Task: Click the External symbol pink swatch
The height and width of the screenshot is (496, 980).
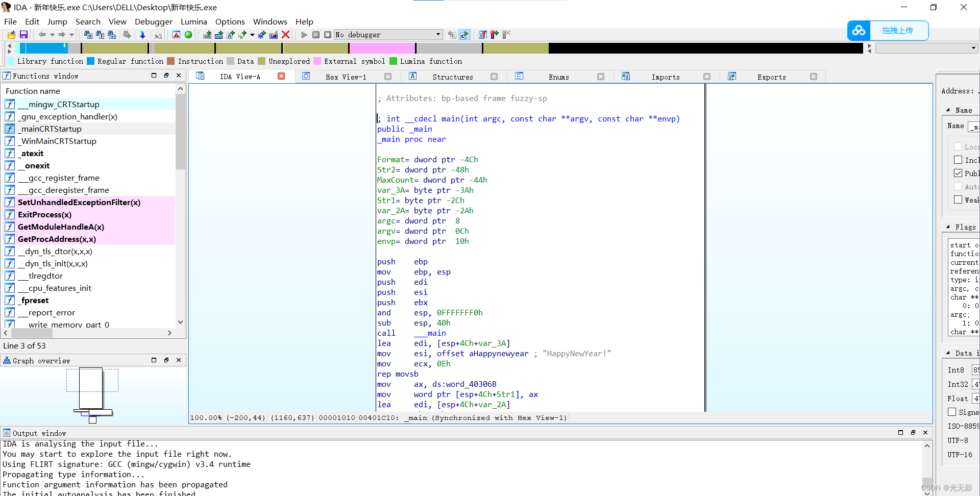Action: [x=317, y=61]
